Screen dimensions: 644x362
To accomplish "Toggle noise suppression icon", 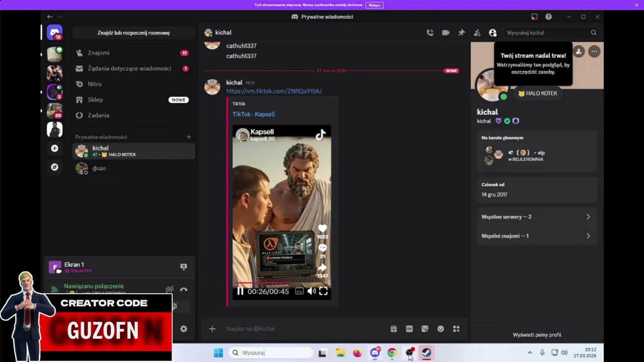I will 170,290.
